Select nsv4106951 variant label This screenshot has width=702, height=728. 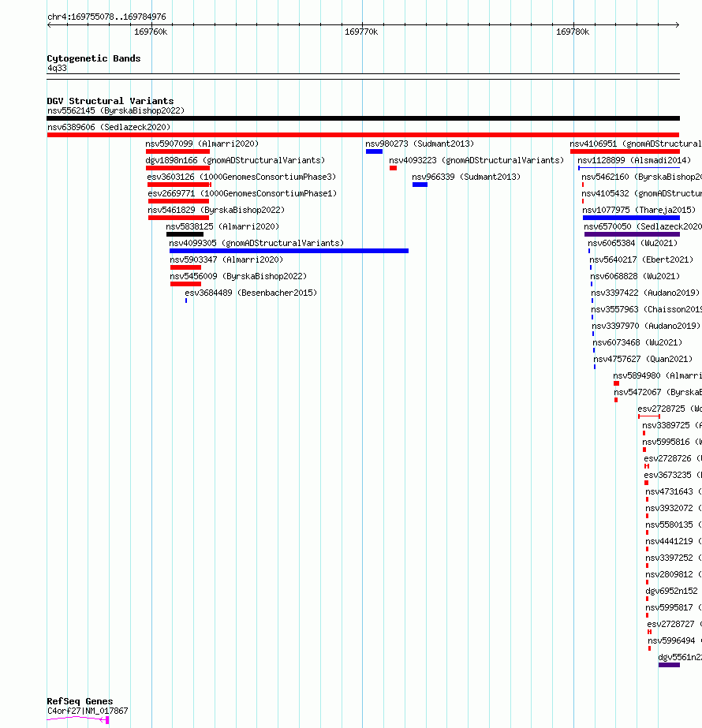coord(636,144)
